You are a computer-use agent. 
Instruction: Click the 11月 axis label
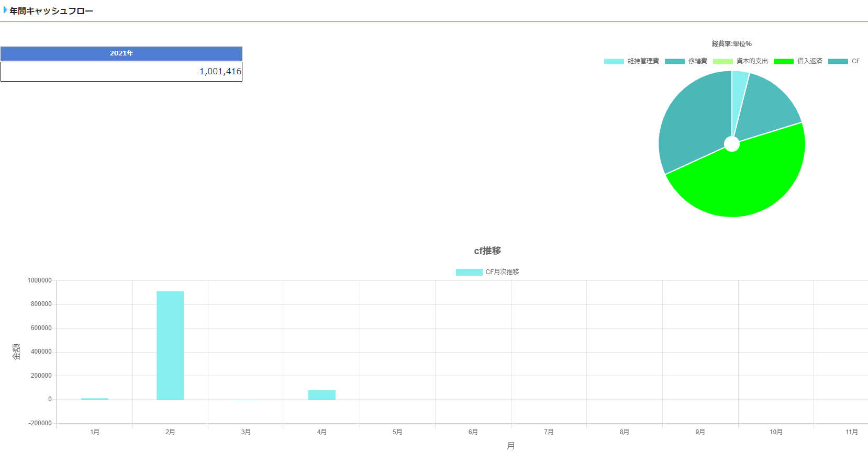click(852, 432)
